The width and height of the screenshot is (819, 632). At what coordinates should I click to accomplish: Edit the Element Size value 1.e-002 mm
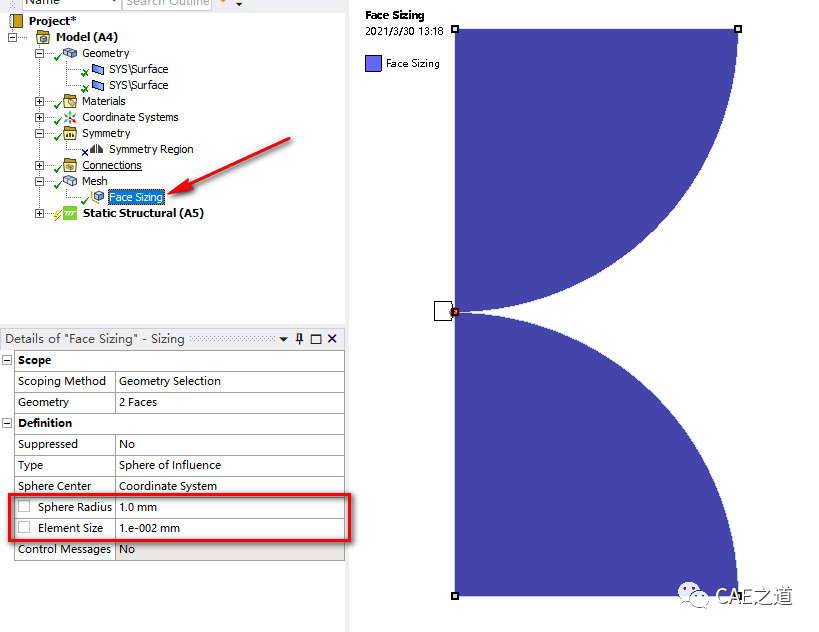(230, 528)
